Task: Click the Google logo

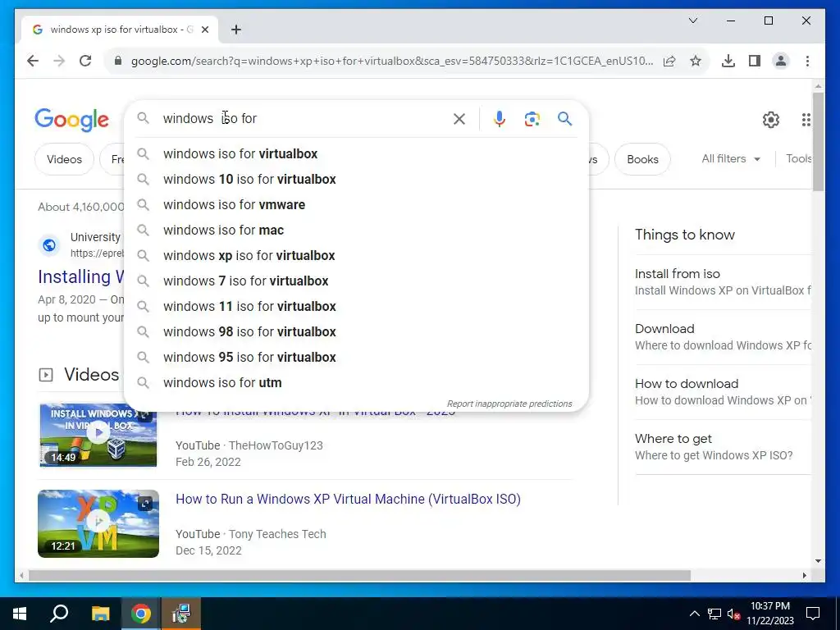Action: click(x=72, y=120)
